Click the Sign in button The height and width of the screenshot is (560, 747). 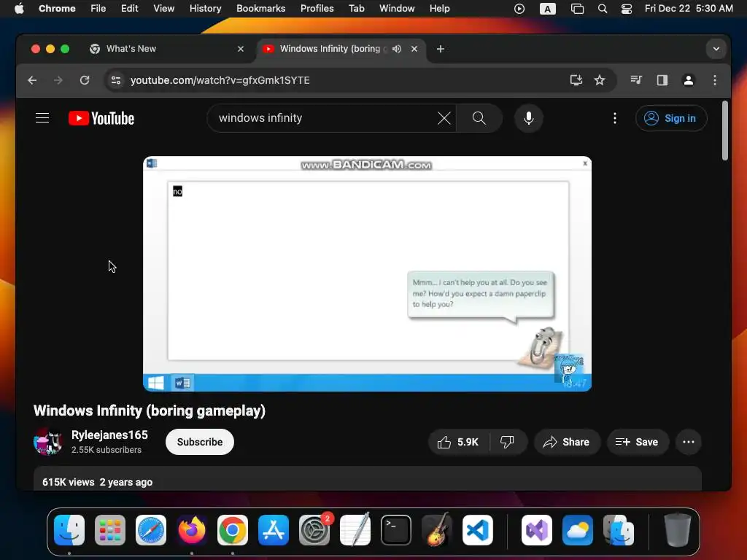click(671, 118)
